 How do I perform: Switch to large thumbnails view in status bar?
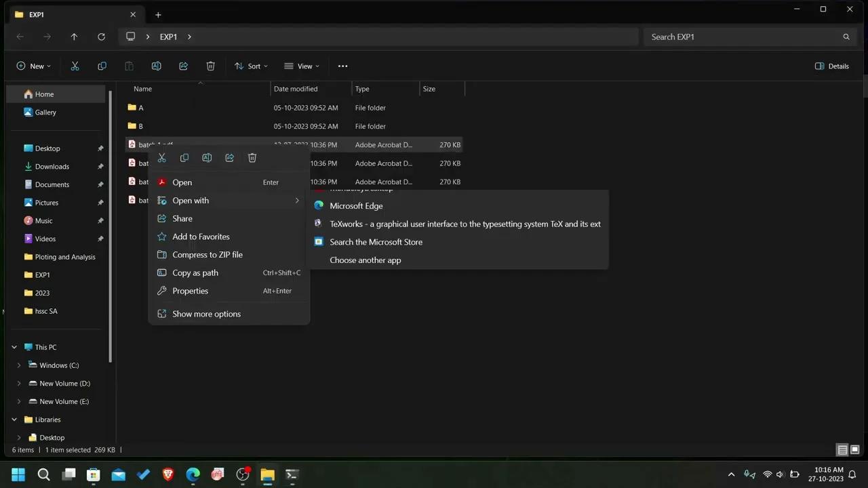[x=854, y=450]
